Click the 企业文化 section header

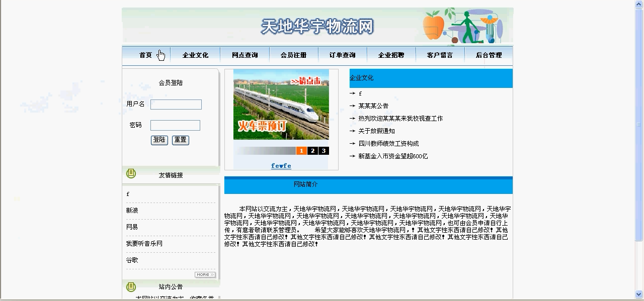tap(431, 78)
